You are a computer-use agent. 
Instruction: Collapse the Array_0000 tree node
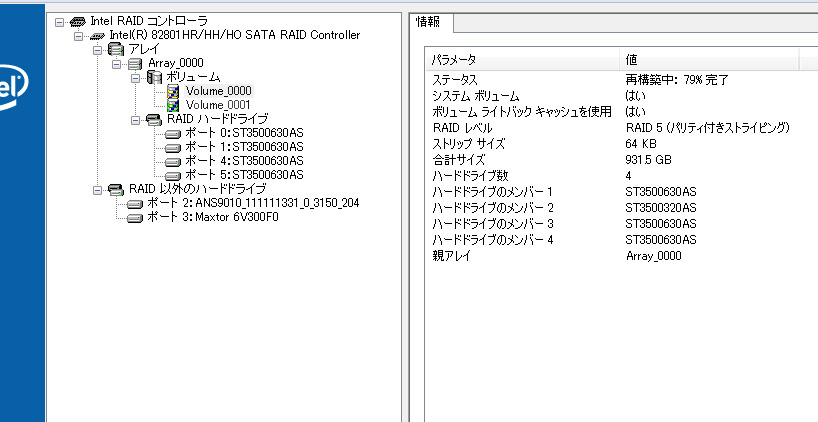117,64
